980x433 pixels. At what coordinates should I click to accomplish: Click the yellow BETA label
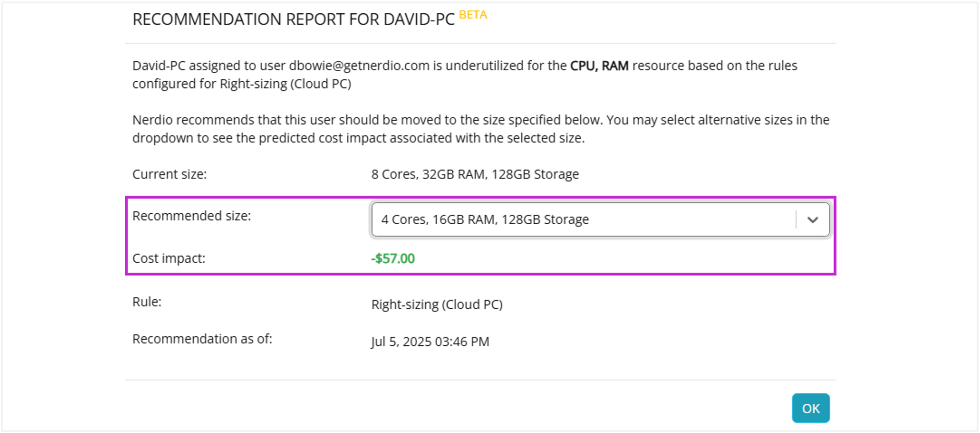[473, 15]
